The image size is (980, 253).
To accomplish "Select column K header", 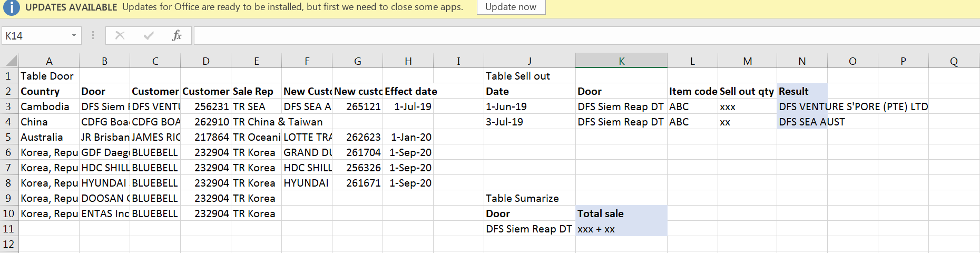I will tap(621, 61).
